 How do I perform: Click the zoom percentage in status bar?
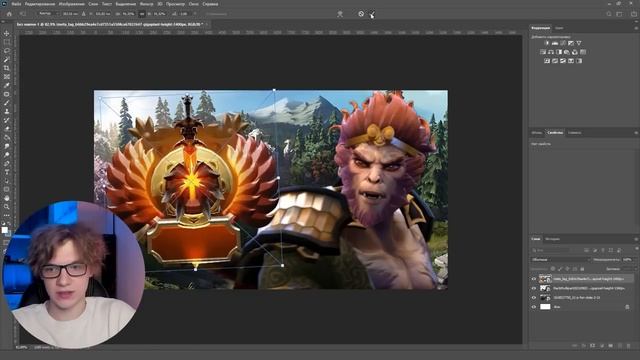(x=21, y=347)
